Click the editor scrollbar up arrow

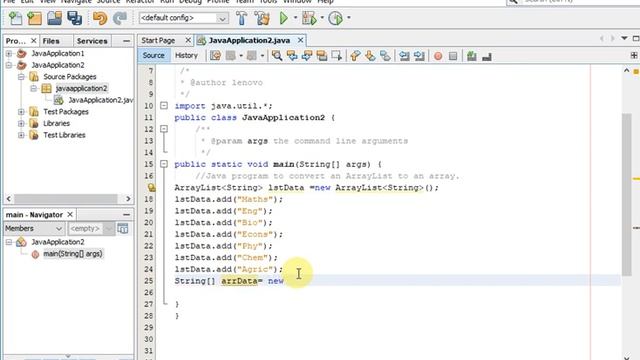coord(627,71)
